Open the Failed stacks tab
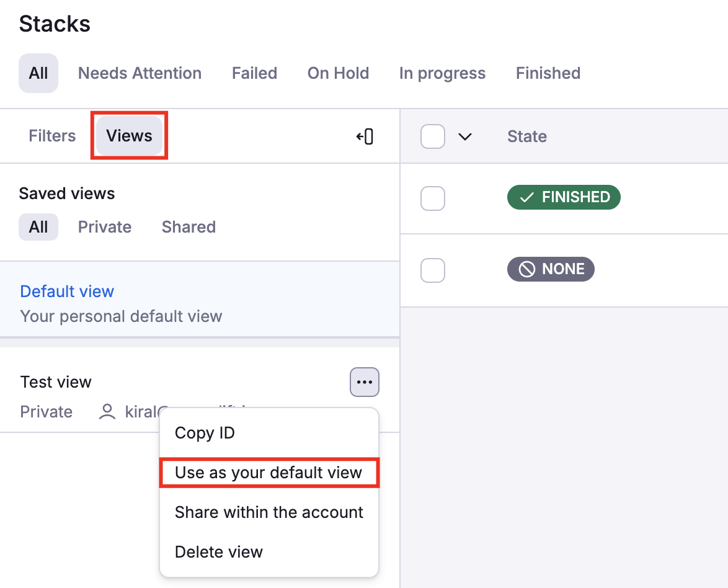 tap(254, 73)
